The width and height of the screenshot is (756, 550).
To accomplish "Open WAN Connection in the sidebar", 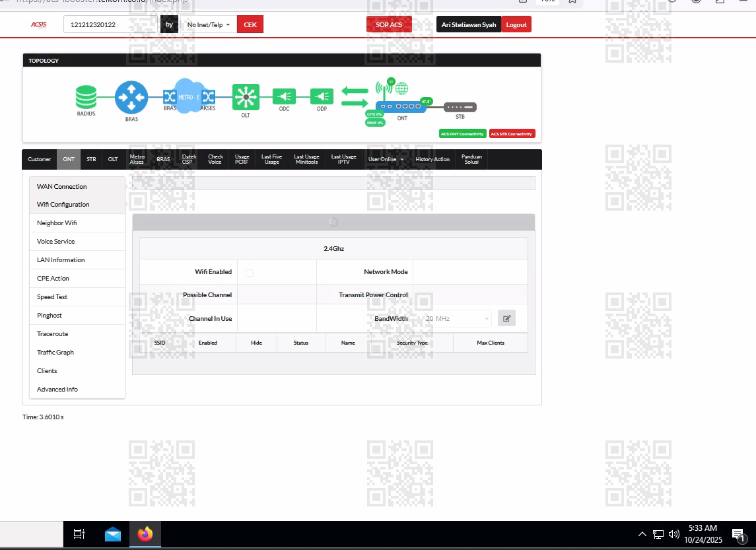I will pos(77,187).
